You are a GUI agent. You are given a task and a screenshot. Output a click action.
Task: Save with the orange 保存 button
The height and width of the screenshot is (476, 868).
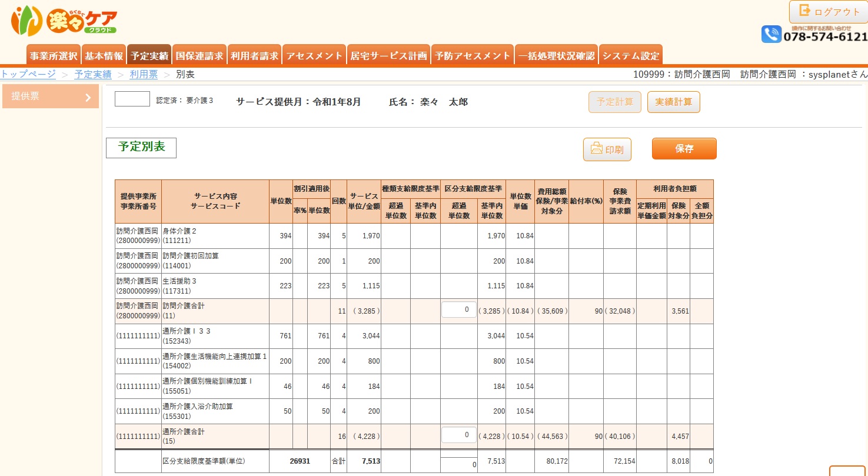(x=684, y=149)
